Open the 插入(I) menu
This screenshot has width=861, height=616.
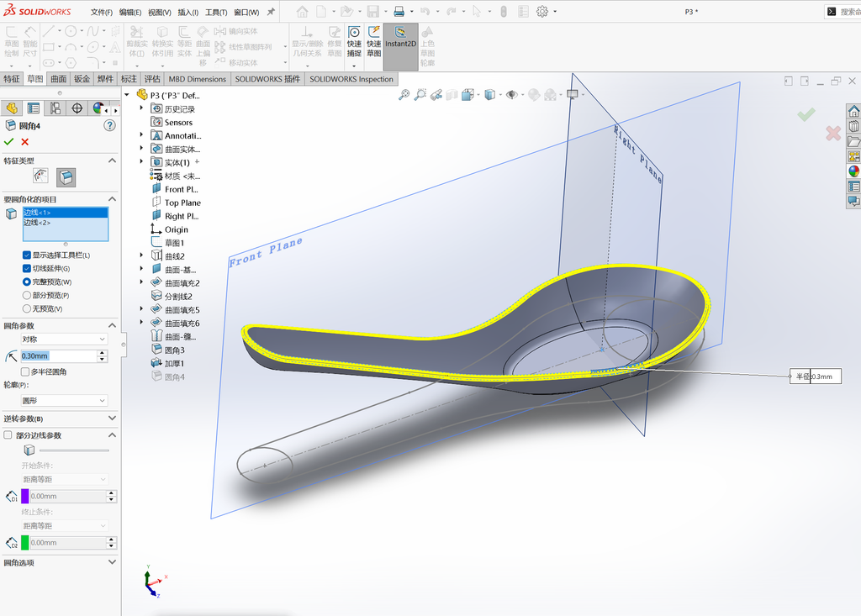click(x=188, y=12)
